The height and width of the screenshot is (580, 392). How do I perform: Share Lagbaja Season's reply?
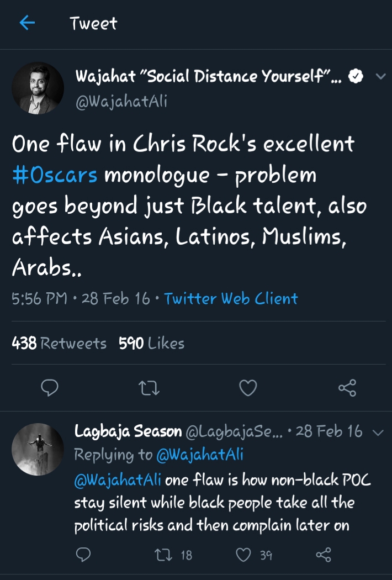pyautogui.click(x=322, y=554)
